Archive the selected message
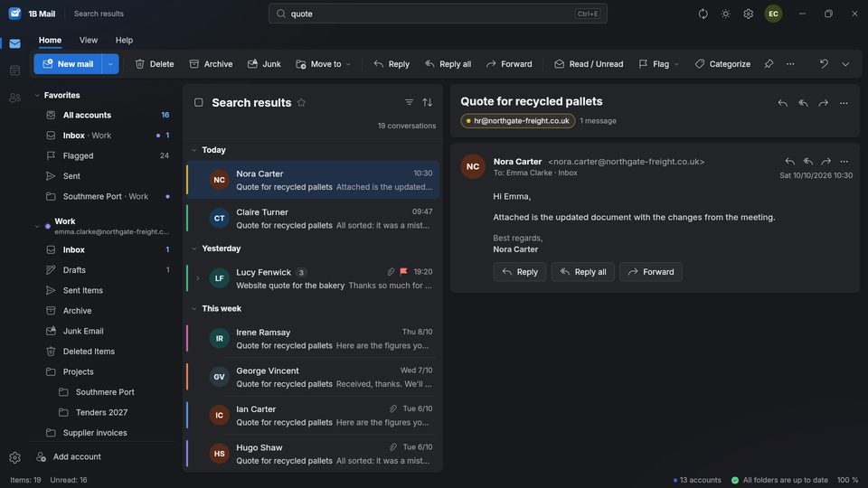The width and height of the screenshot is (868, 488). 211,64
